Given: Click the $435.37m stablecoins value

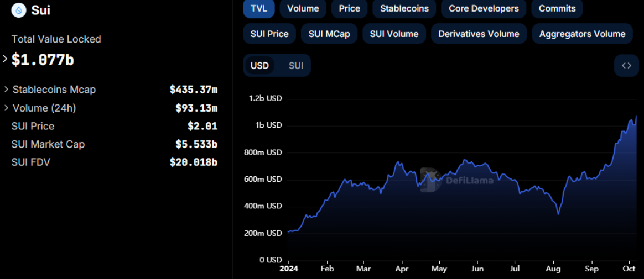Looking at the screenshot, I should [x=194, y=89].
